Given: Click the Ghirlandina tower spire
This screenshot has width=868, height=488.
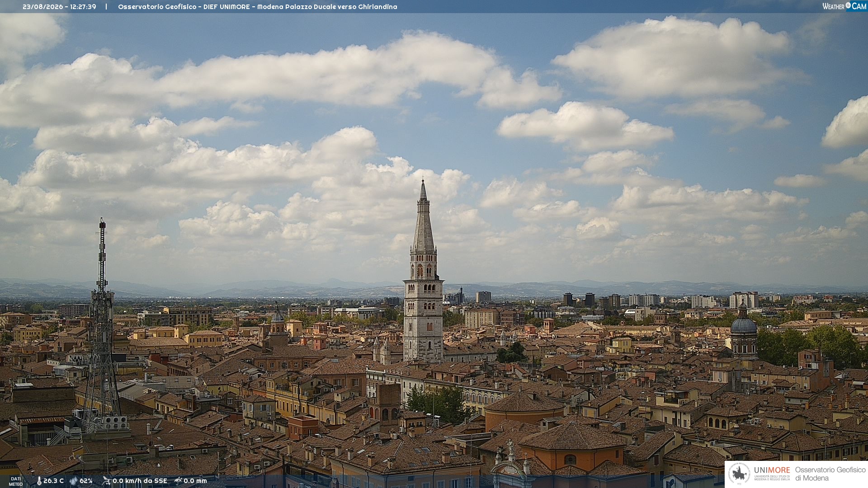Looking at the screenshot, I should (423, 217).
